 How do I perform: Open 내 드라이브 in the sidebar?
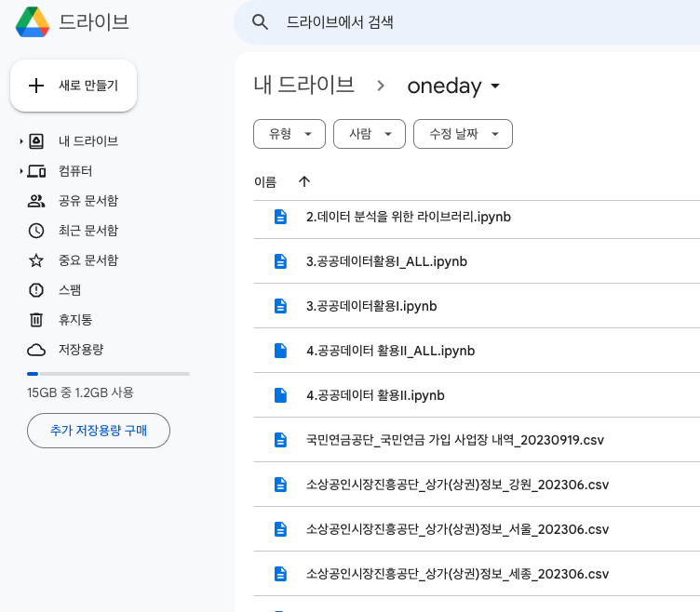pos(88,141)
